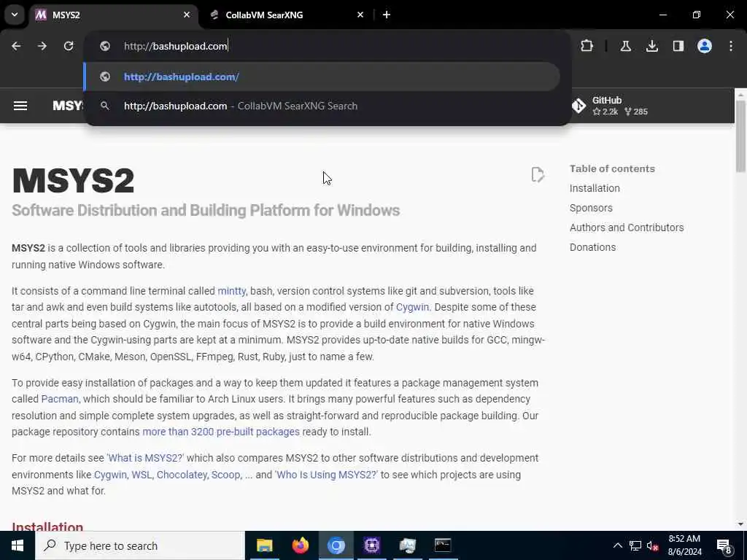Viewport: 747px width, 560px height.
Task: Click the address bar containing bashupload.com
Action: point(328,46)
